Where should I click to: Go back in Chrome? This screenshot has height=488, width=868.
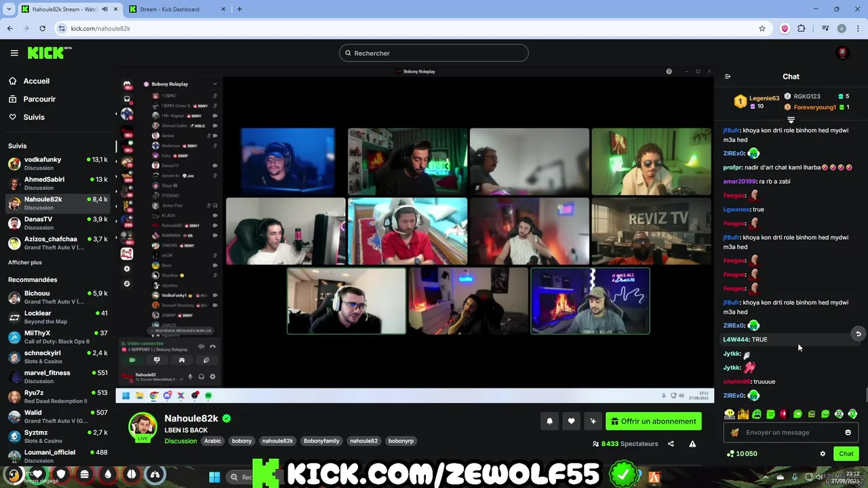point(9,28)
